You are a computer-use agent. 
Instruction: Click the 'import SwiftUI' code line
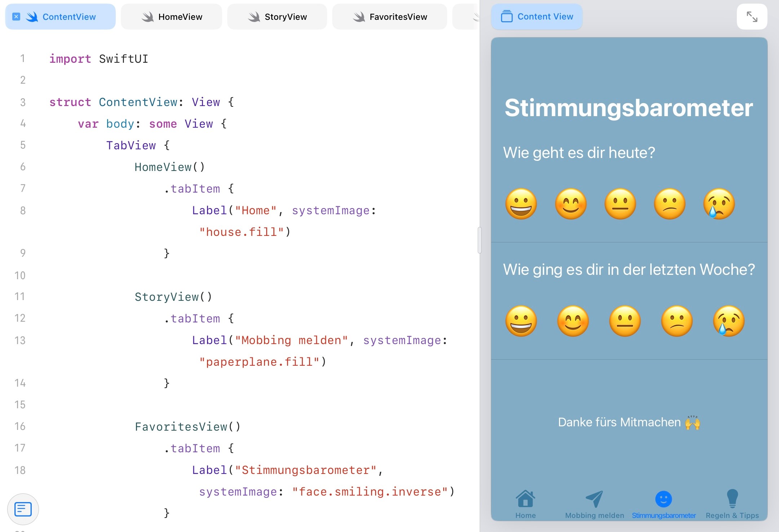98,59
